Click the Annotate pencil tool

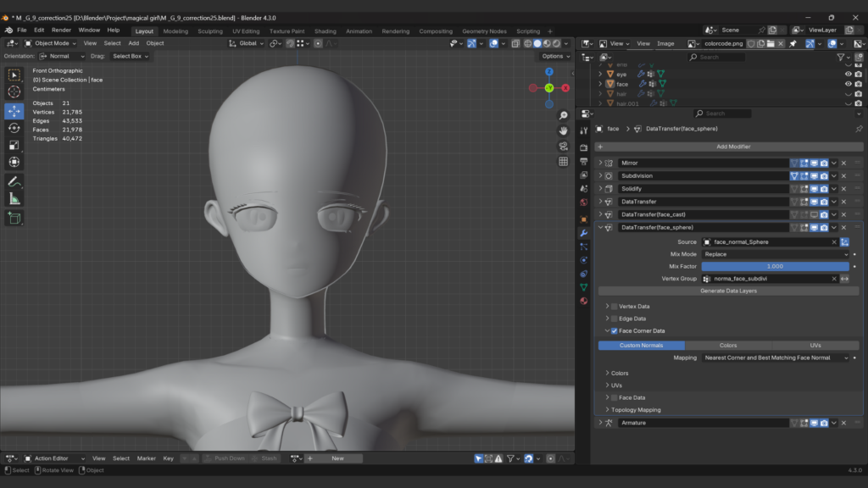(14, 181)
